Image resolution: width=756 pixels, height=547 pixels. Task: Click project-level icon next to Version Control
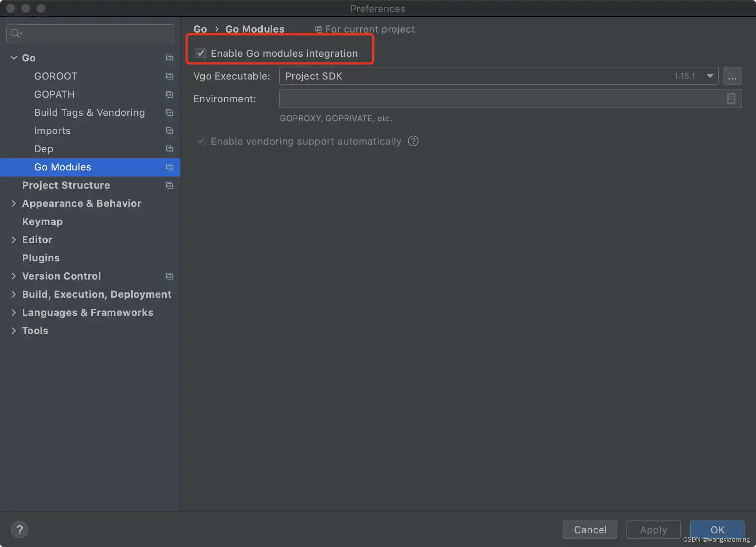point(169,276)
